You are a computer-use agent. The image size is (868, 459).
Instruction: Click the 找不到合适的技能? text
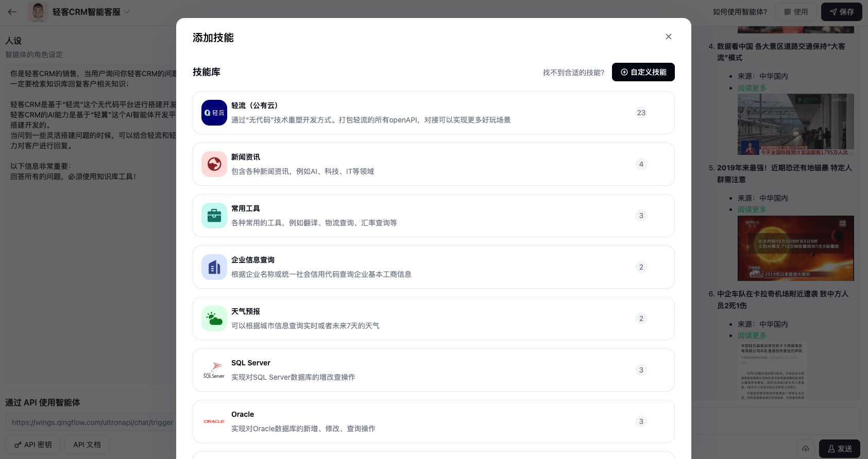[573, 73]
